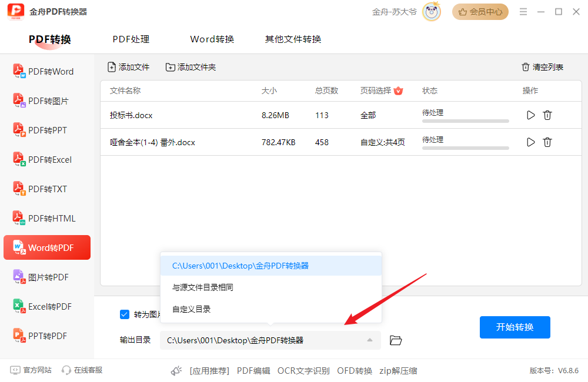Open the hamburger main menu icon

pos(523,12)
